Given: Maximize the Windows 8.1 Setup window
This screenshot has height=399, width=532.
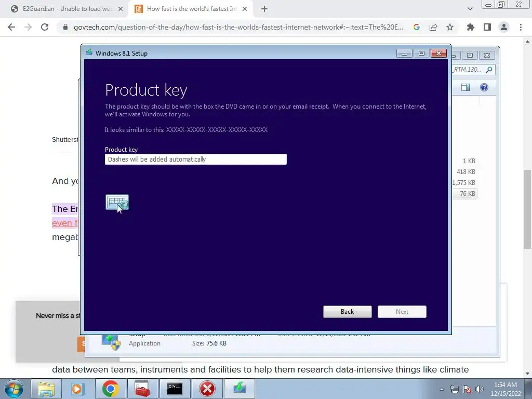Looking at the screenshot, I should pyautogui.click(x=421, y=54).
